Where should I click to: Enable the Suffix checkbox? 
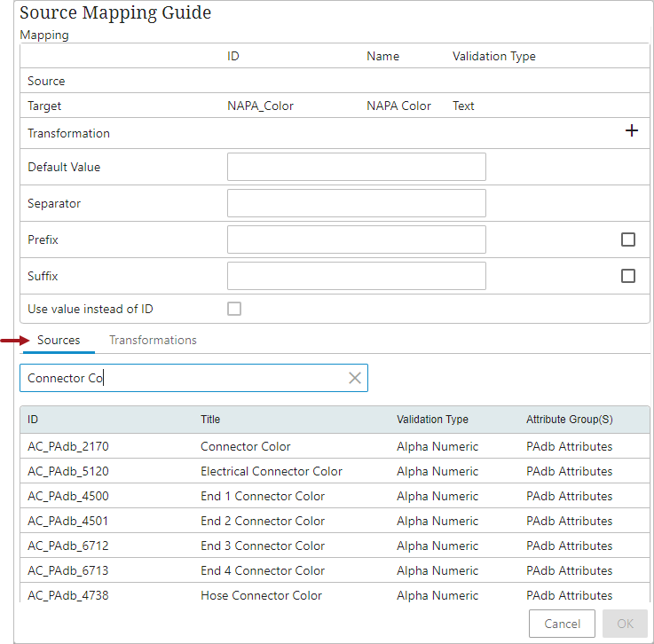tap(628, 276)
